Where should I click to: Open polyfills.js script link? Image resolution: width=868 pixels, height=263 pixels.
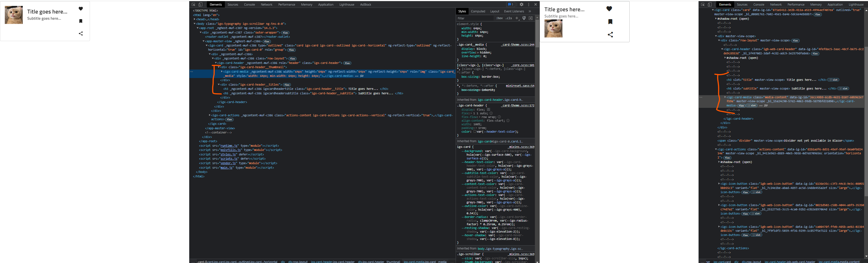point(230,150)
